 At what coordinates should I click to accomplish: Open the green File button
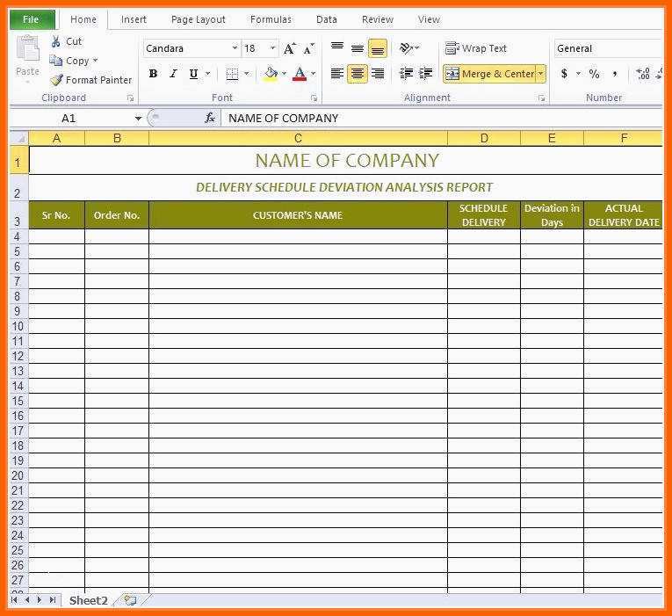pyautogui.click(x=32, y=19)
